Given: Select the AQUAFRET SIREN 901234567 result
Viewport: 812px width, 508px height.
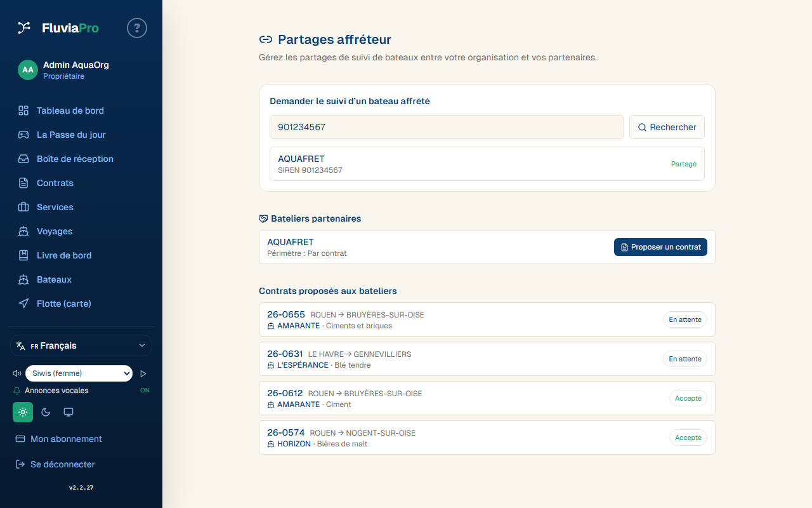Looking at the screenshot, I should 487,164.
